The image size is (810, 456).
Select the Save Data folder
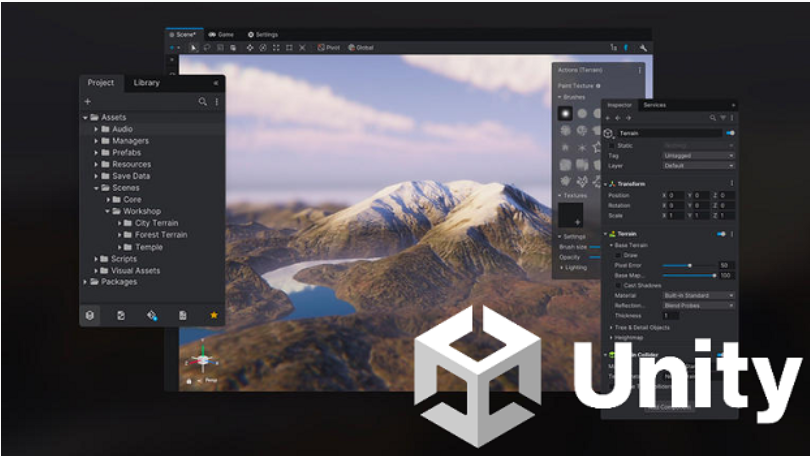coord(131,176)
